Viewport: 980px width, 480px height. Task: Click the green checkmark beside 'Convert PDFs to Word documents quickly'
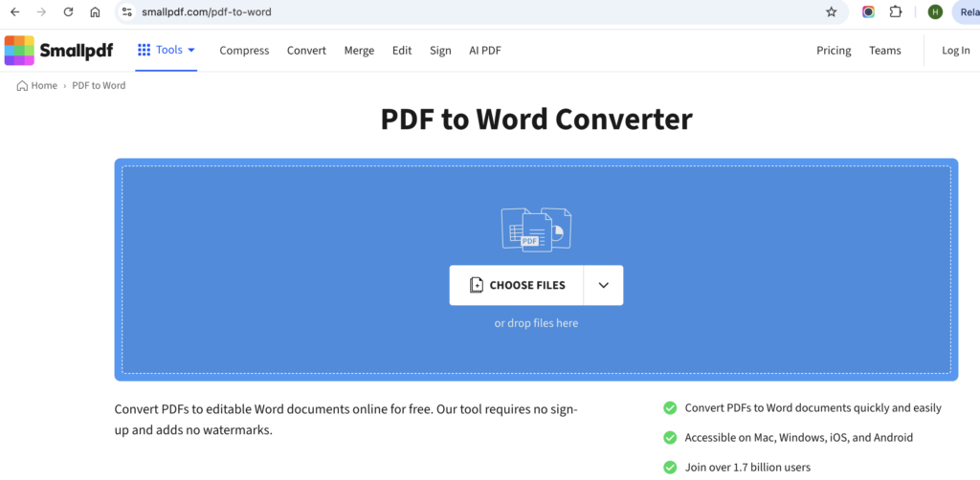point(670,408)
